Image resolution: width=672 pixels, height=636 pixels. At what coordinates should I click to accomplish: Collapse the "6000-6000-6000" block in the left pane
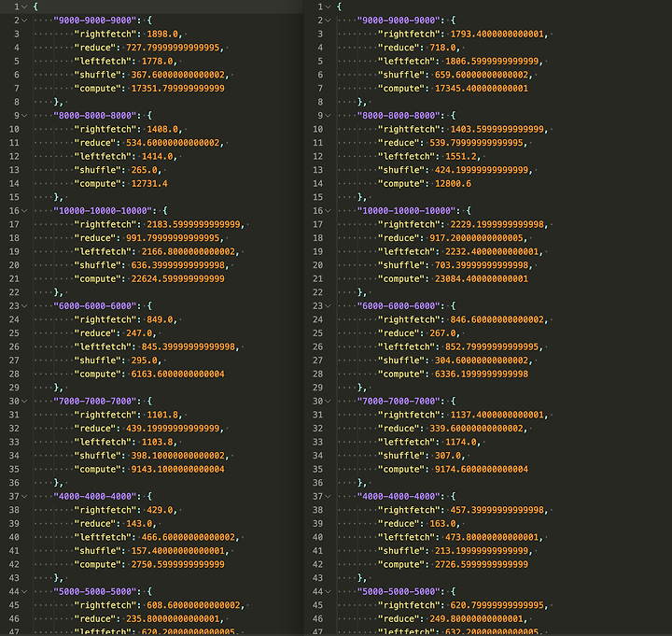[x=24, y=305]
